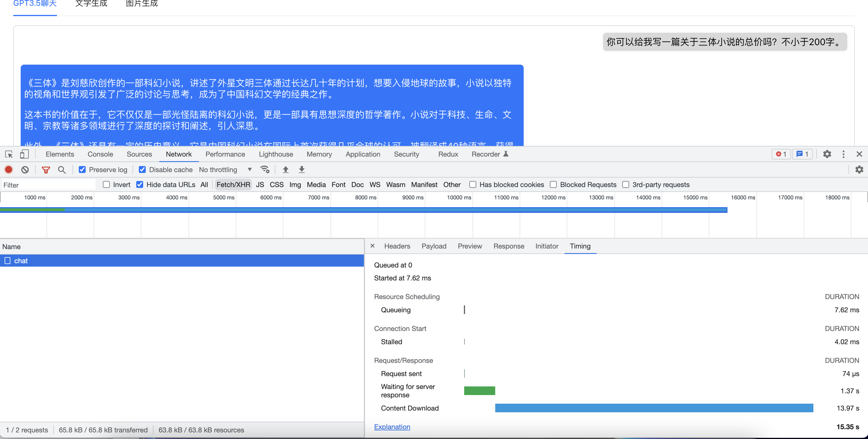
Task: Stop recording network log
Action: click(x=9, y=170)
